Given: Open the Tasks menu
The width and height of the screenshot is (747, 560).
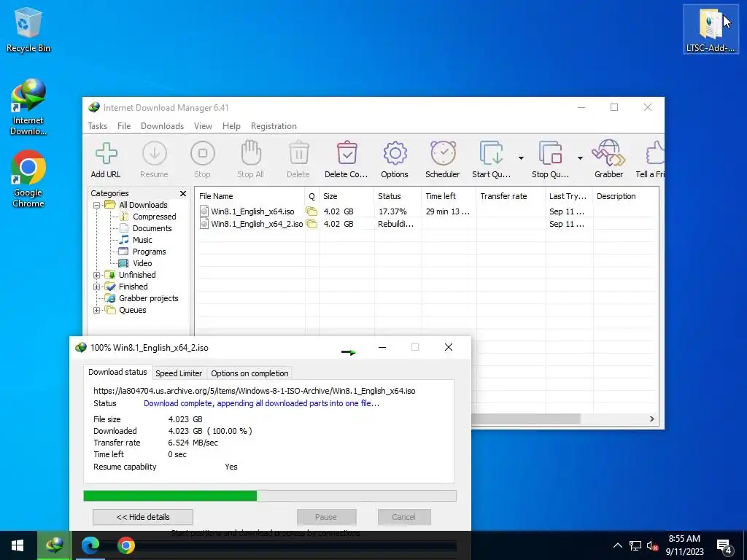Looking at the screenshot, I should point(97,126).
